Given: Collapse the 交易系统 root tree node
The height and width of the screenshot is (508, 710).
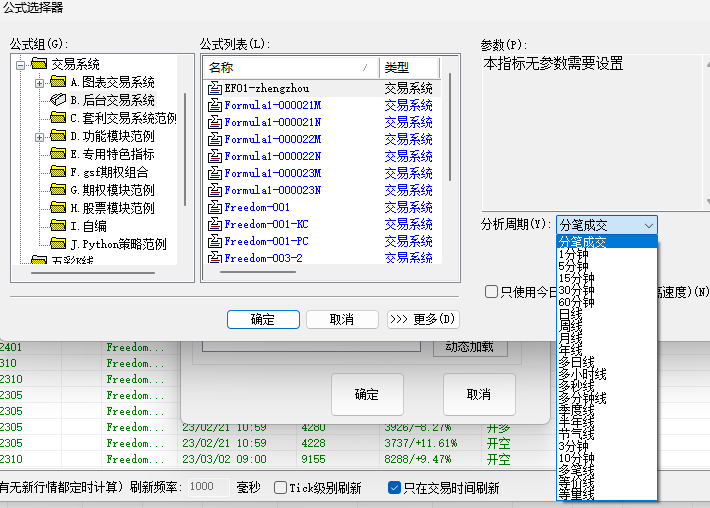Looking at the screenshot, I should pyautogui.click(x=22, y=64).
